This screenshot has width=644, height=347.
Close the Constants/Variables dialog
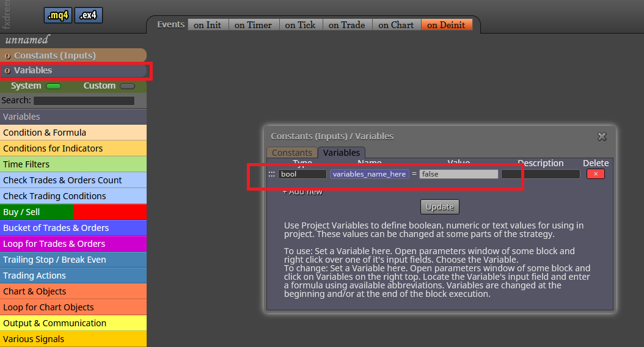pos(602,136)
